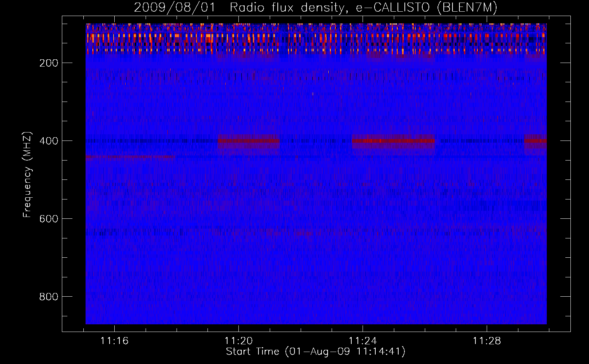Click the 11:24 time tick label

click(363, 341)
